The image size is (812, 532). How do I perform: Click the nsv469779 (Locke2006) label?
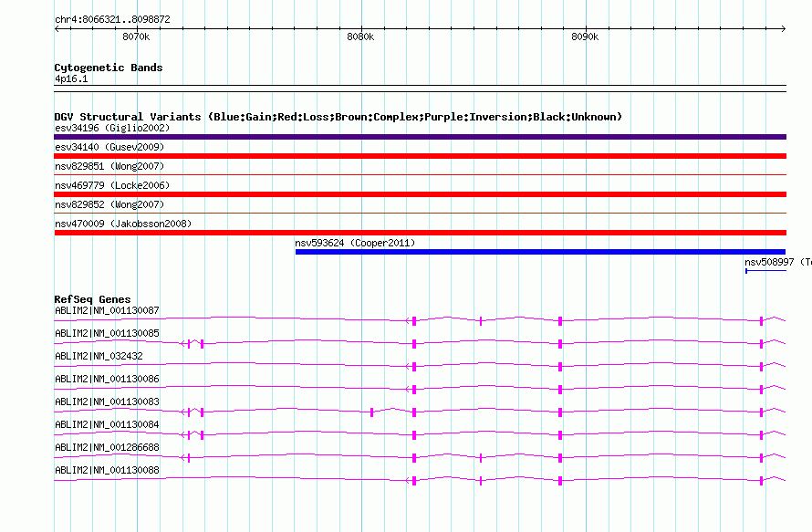click(x=112, y=185)
